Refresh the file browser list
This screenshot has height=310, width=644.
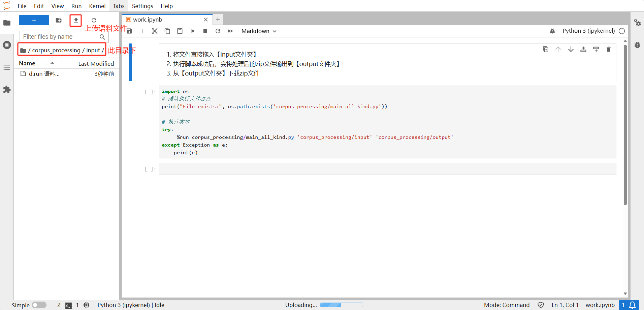[94, 20]
